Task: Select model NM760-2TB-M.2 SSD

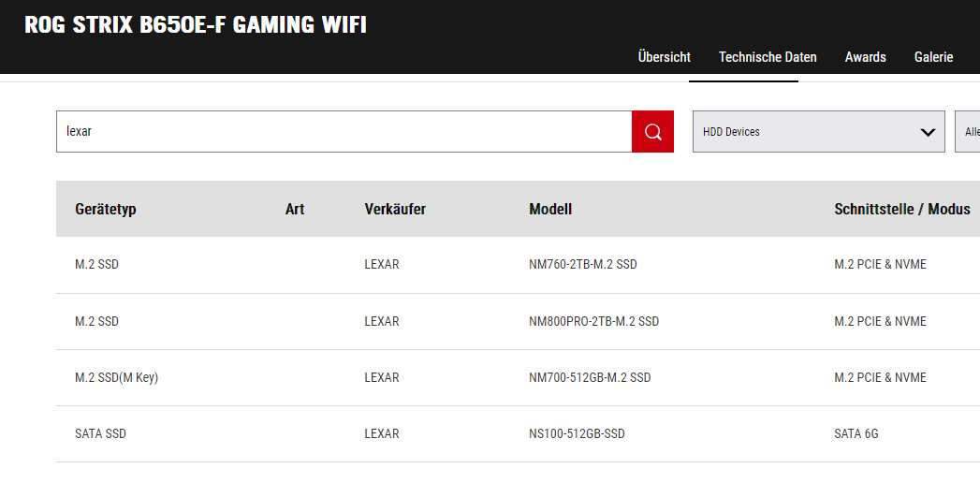Action: click(583, 264)
